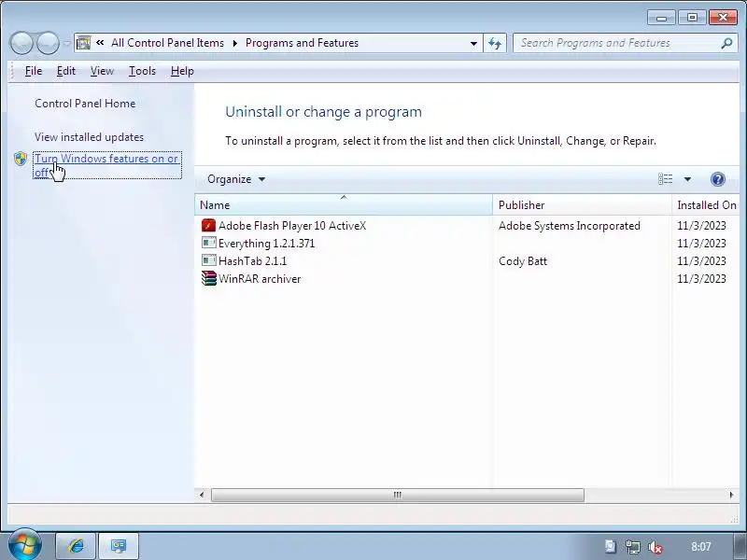Expand the view options dropdown arrow
747x560 pixels.
click(x=687, y=179)
